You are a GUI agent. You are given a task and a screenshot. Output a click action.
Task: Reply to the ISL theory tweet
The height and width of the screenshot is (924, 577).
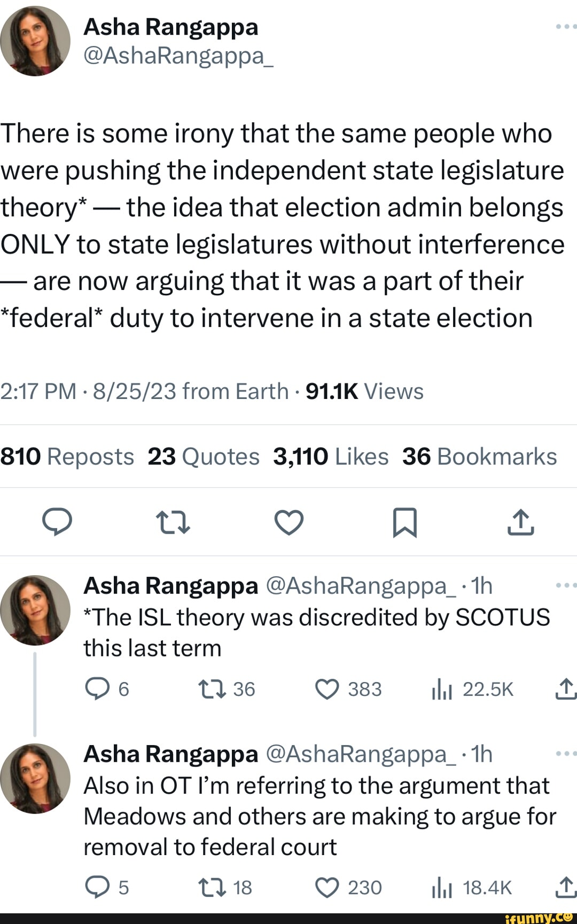[97, 689]
